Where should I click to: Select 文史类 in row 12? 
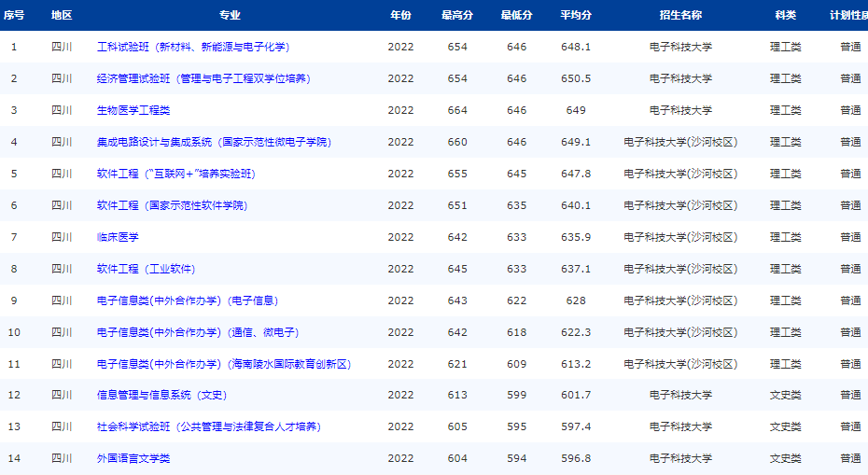[x=786, y=396]
